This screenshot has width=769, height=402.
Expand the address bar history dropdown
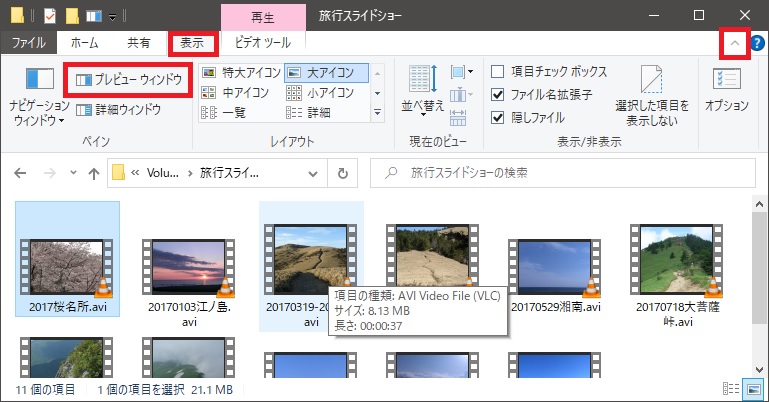(x=312, y=173)
